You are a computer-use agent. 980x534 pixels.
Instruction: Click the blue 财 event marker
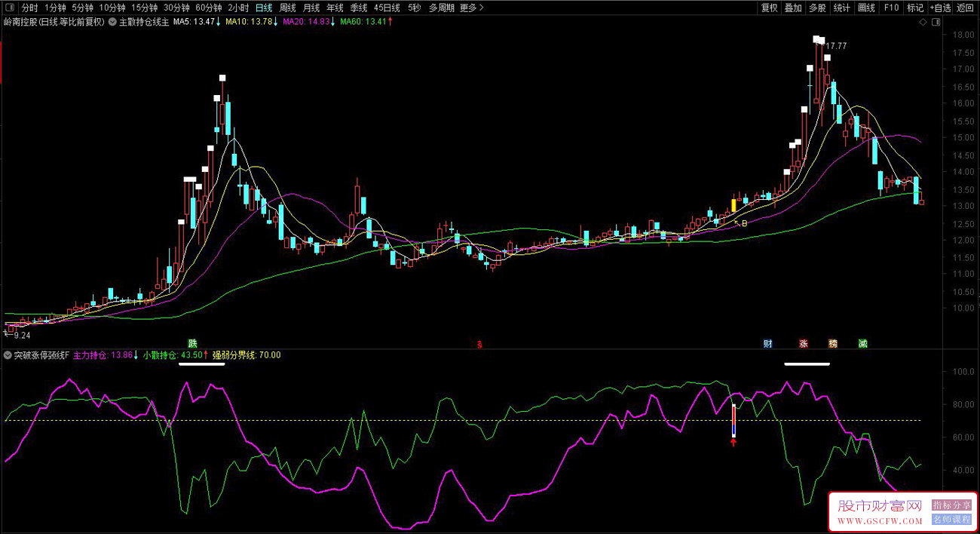767,344
